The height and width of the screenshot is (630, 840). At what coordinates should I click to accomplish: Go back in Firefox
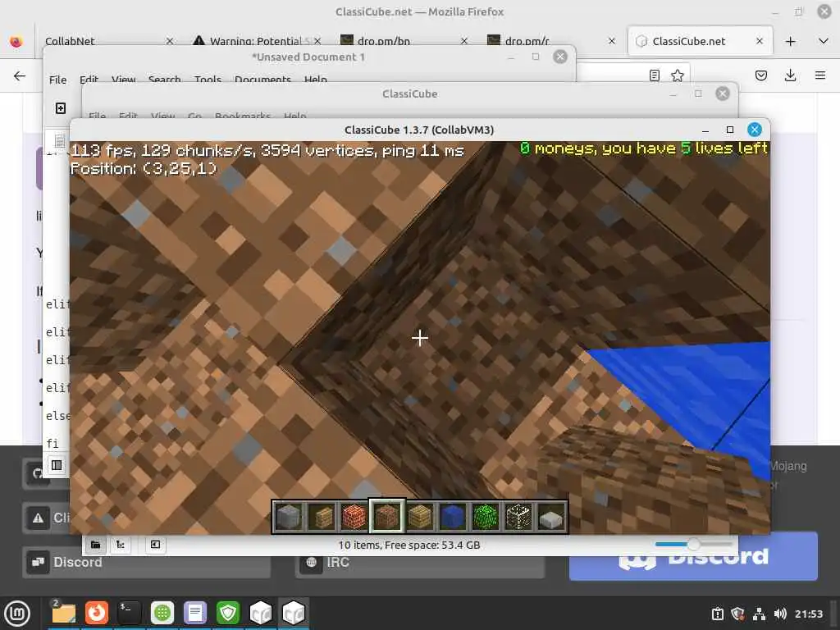click(x=20, y=75)
